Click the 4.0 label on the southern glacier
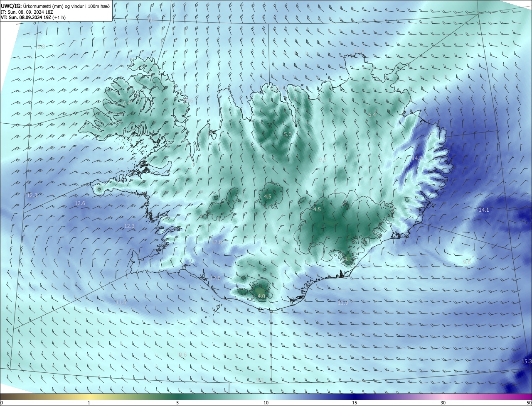The image size is (532, 406). coord(261,296)
